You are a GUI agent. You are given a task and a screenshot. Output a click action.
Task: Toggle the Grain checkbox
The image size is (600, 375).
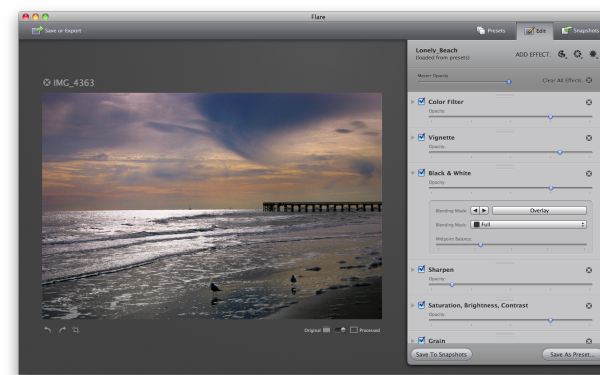421,340
